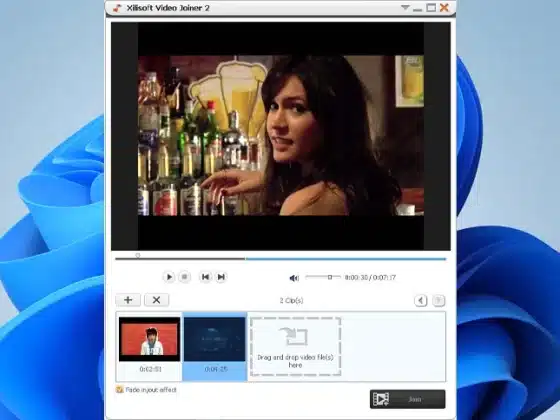
Task: Skip to the next clip
Action: 221,277
